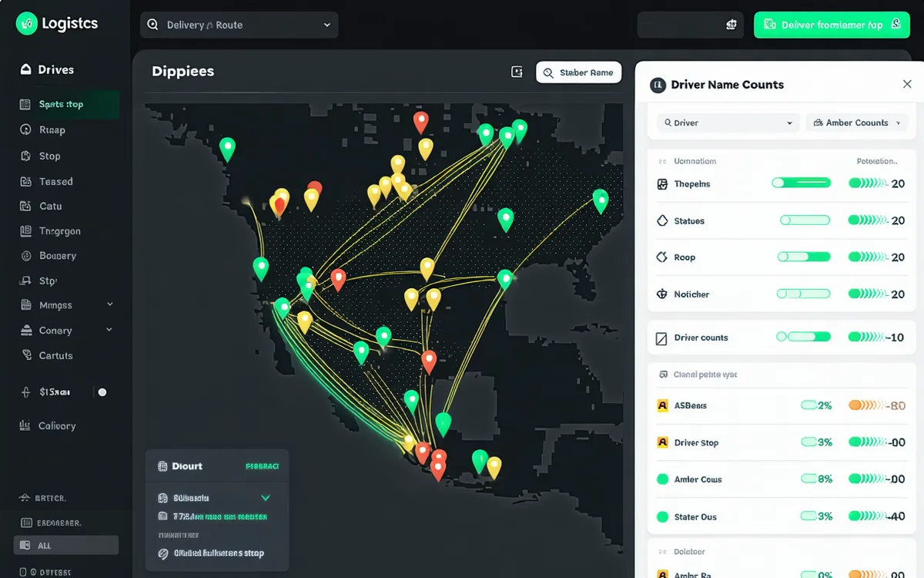The image size is (924, 578).
Task: Toggle the Driver counts switch
Action: pos(803,337)
